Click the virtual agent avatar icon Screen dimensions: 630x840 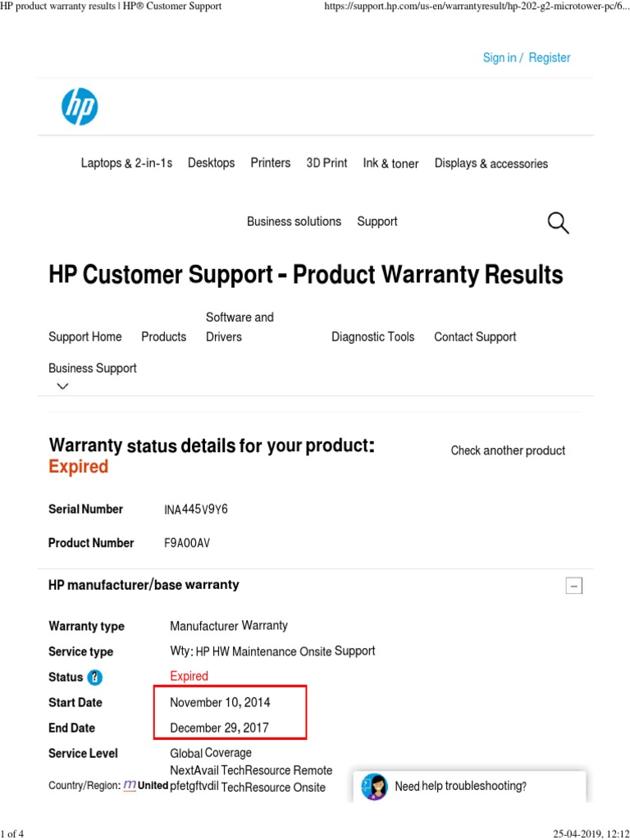(x=374, y=787)
